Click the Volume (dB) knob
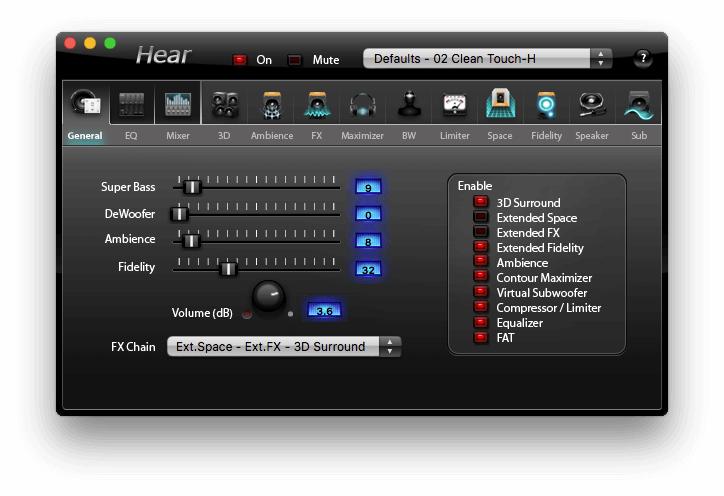Image resolution: width=724 pixels, height=496 pixels. coord(268,295)
